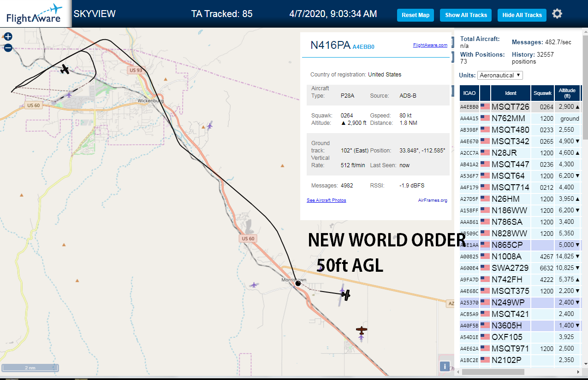Click the N416PA title in the info panel

[x=330, y=45]
